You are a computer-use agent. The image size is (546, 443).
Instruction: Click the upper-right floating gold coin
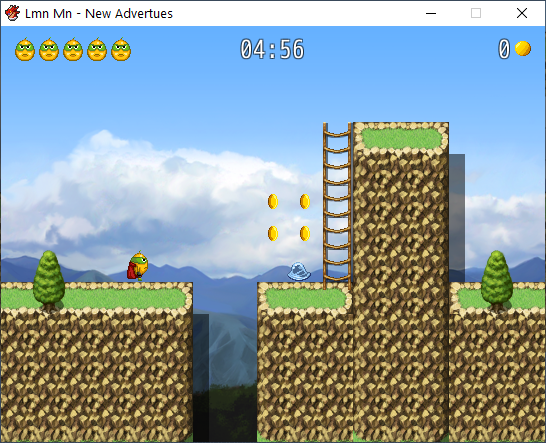coord(305,201)
